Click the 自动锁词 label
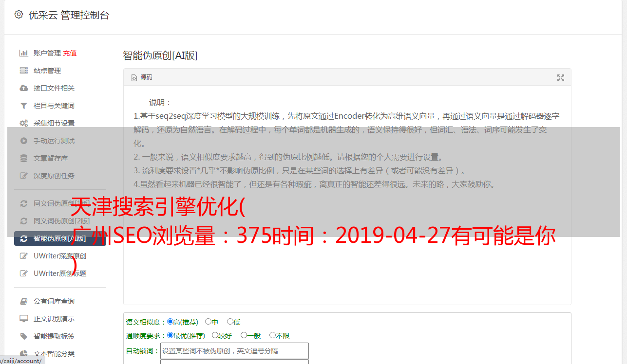This screenshot has height=364, width=627. (142, 351)
